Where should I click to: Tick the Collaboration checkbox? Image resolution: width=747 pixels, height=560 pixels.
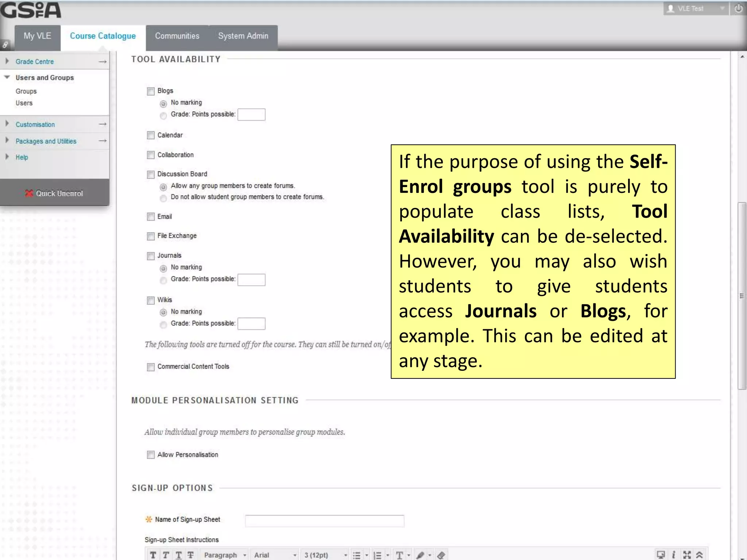point(151,155)
